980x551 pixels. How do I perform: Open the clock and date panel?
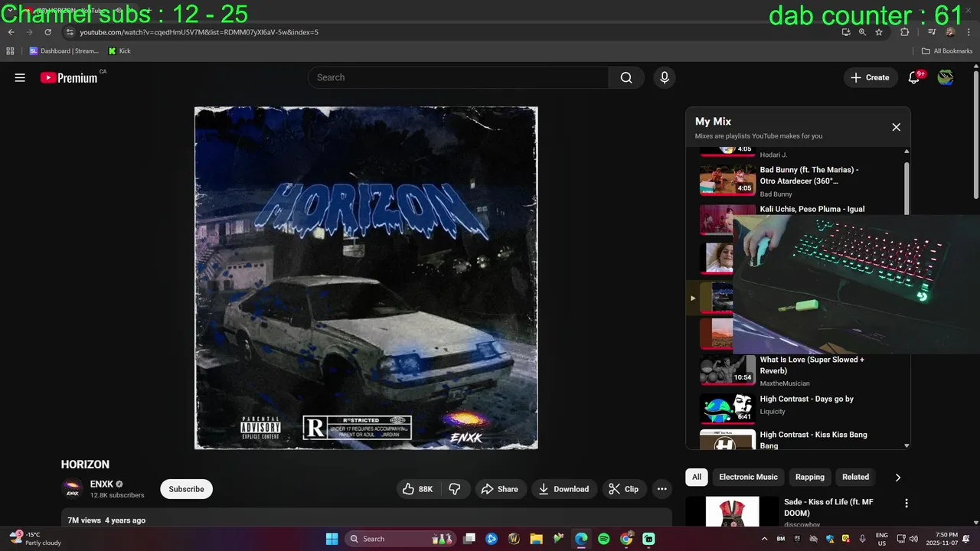(x=946, y=539)
